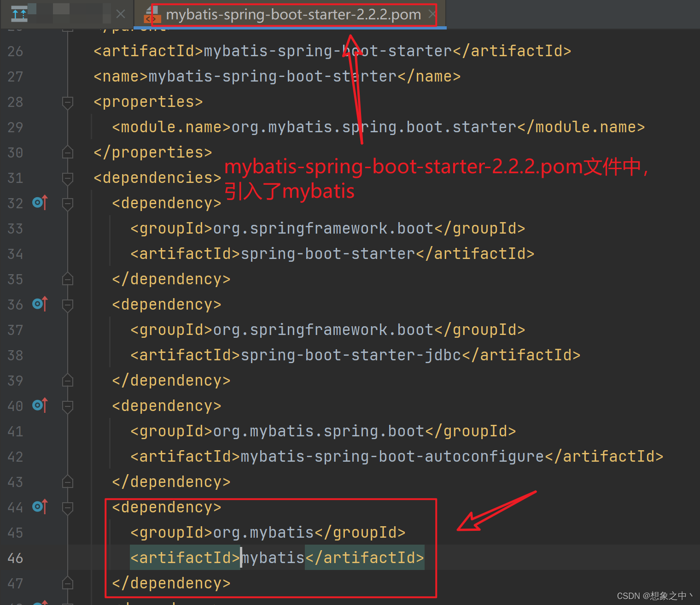Screen dimensions: 700x605
Task: Click line number 37 in gutter
Action: point(15,330)
